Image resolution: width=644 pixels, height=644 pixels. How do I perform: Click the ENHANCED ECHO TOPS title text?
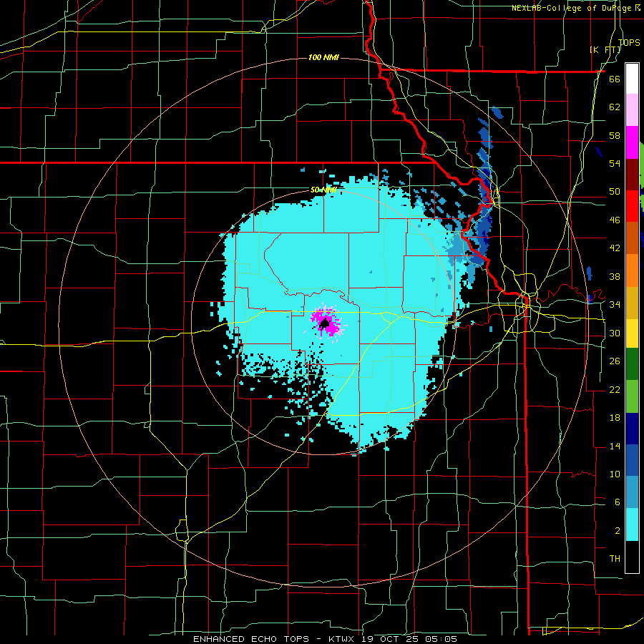tap(251, 639)
